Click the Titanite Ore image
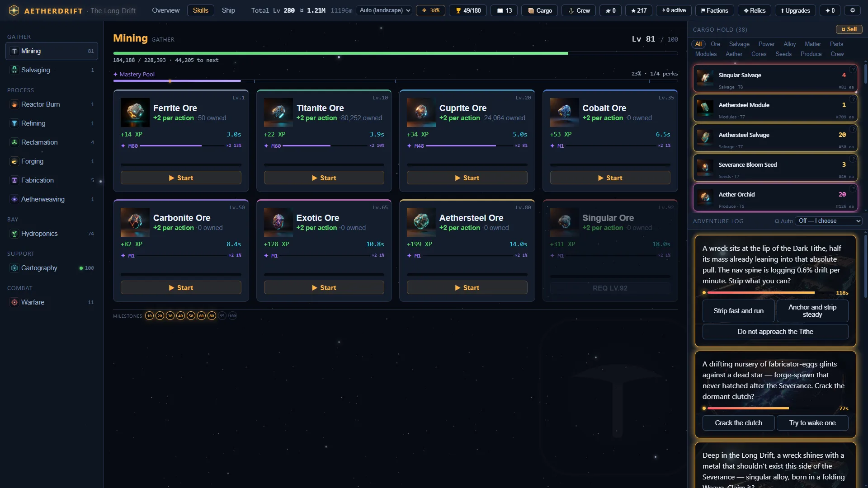The image size is (868, 488). (278, 113)
